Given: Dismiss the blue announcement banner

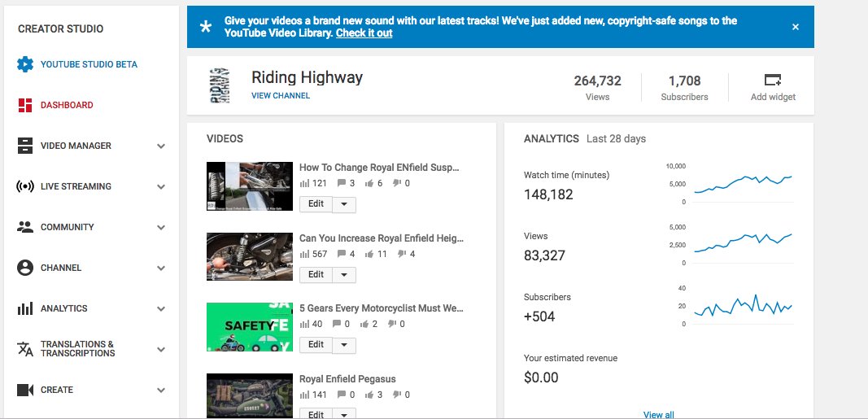Looking at the screenshot, I should tap(796, 27).
